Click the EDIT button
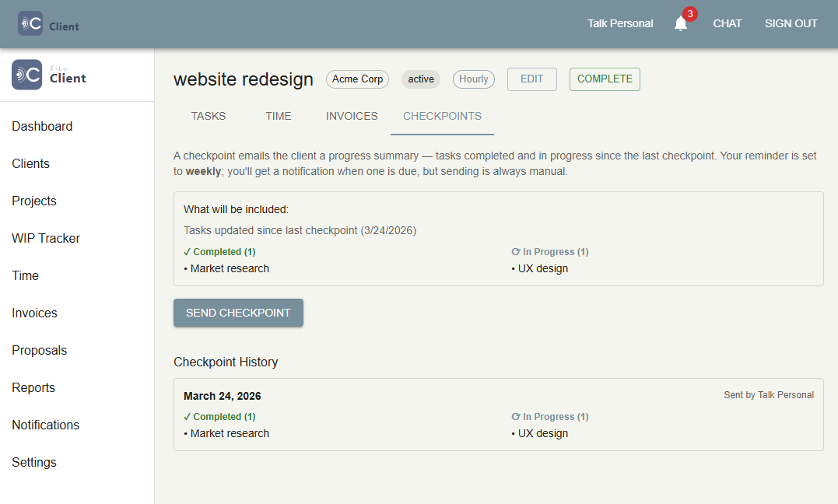The image size is (838, 504). [x=531, y=79]
